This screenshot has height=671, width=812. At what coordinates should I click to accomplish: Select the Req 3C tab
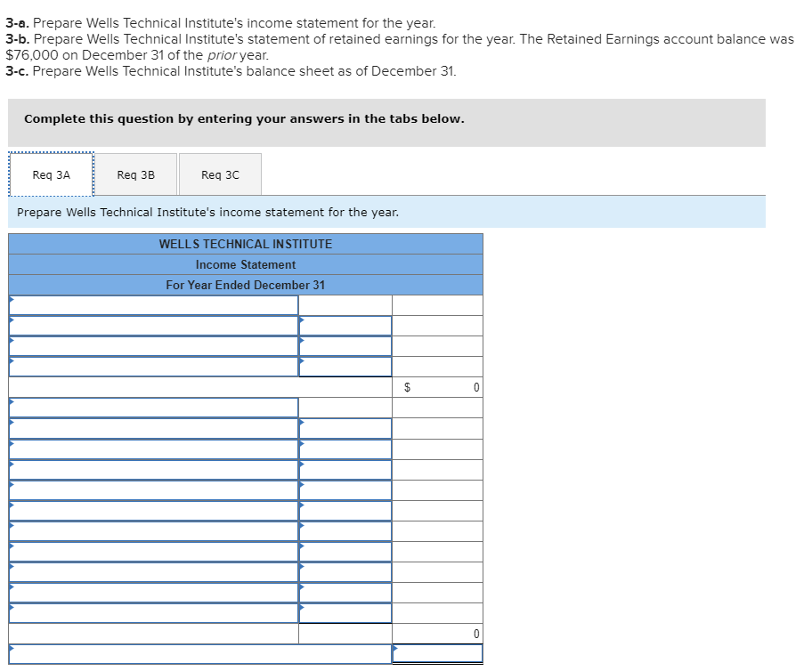click(220, 174)
